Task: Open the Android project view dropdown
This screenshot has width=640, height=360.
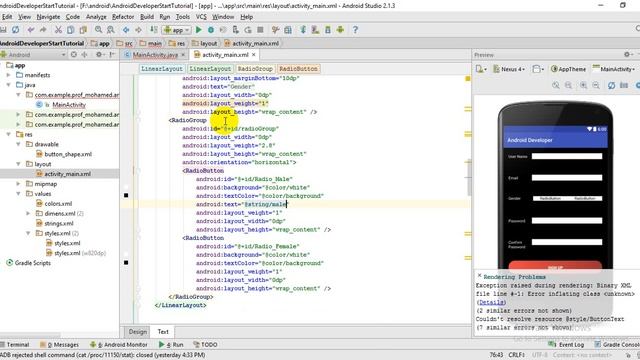Action: (x=33, y=54)
